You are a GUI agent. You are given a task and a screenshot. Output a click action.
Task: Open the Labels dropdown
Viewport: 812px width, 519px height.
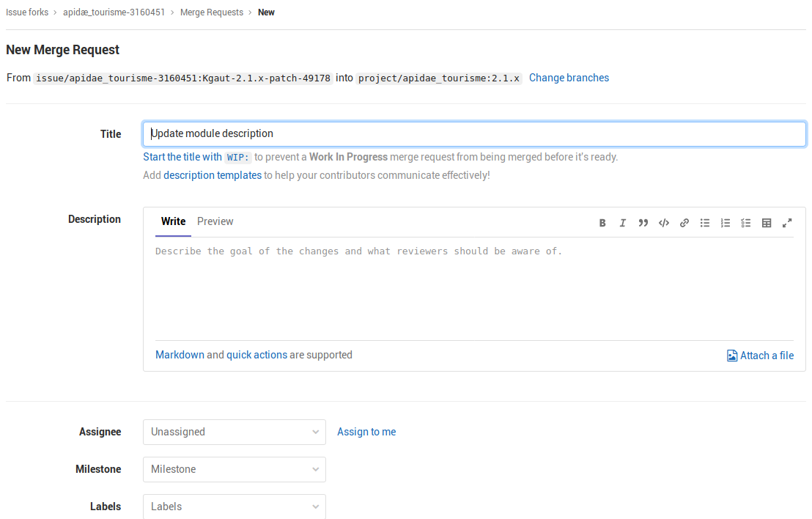click(x=235, y=507)
